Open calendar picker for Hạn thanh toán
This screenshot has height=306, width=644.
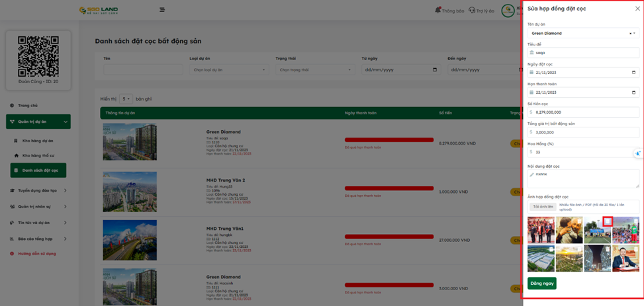coord(633,93)
